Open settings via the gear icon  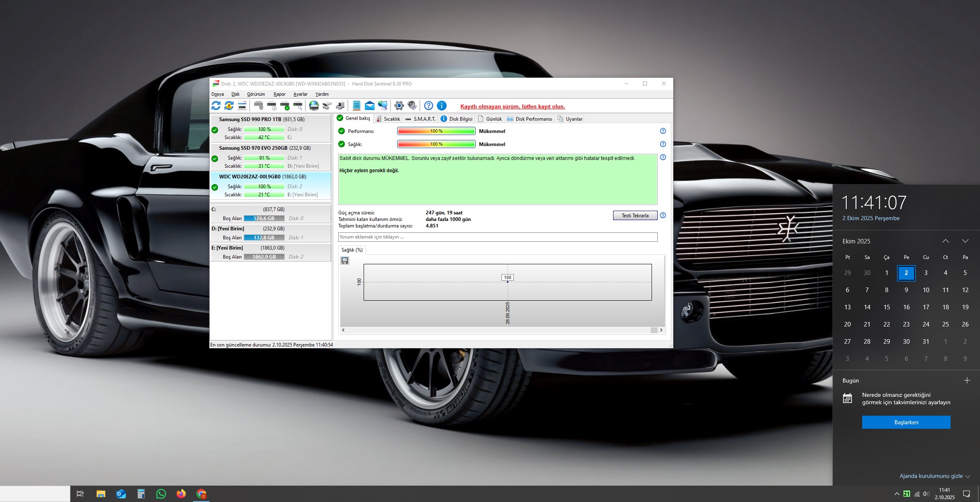coord(399,106)
